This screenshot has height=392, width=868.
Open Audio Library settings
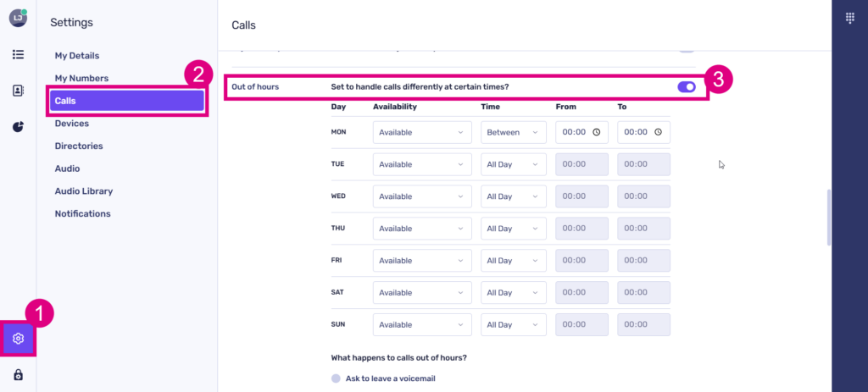(83, 191)
